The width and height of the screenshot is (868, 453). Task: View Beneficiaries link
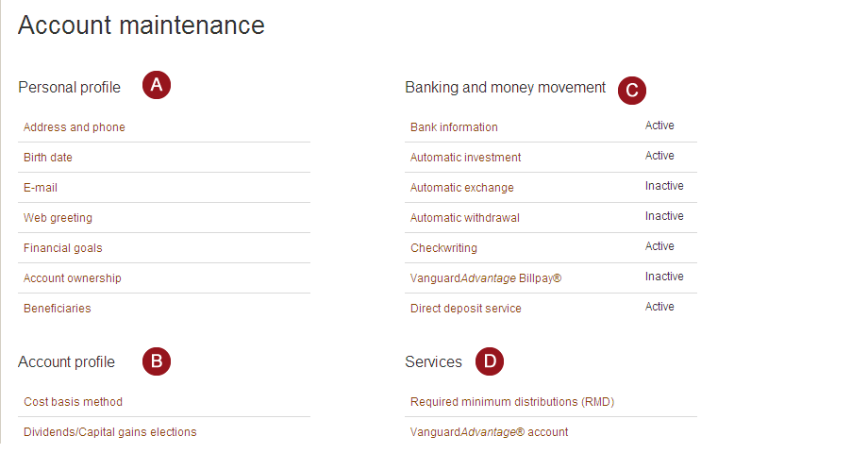click(x=58, y=309)
